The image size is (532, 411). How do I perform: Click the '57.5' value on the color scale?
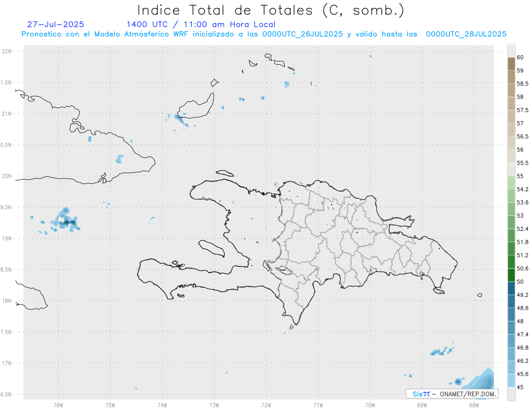point(522,110)
